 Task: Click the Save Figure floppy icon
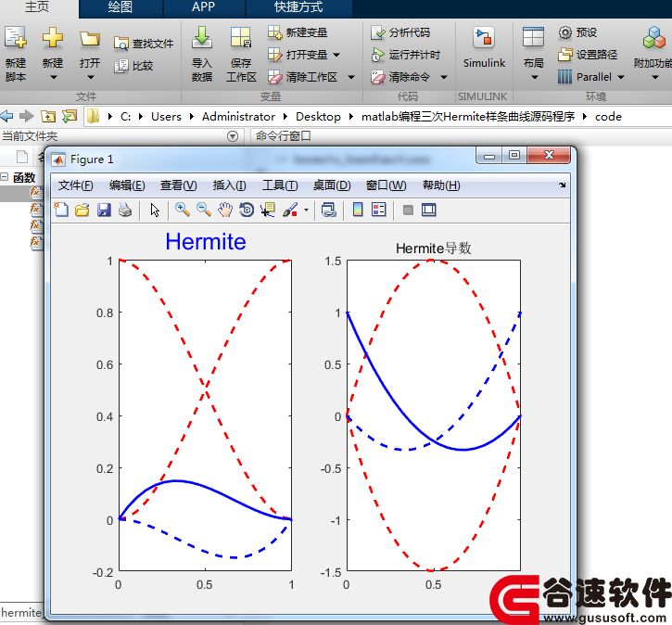[104, 210]
